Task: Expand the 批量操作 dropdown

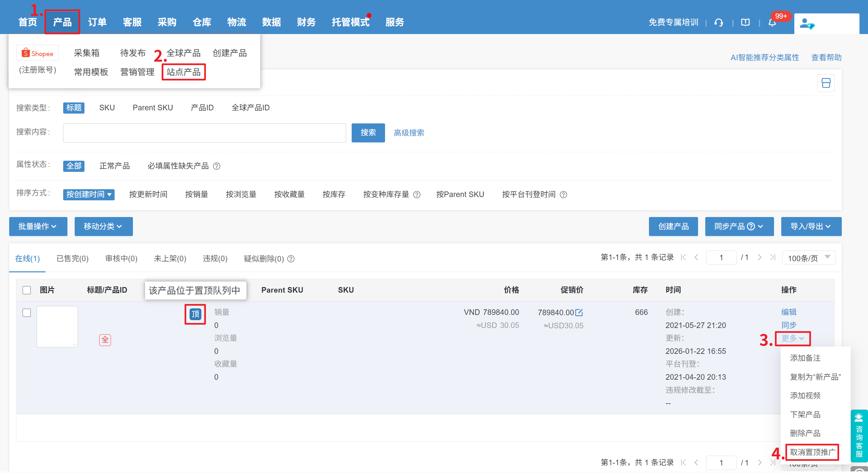Action: click(x=38, y=227)
